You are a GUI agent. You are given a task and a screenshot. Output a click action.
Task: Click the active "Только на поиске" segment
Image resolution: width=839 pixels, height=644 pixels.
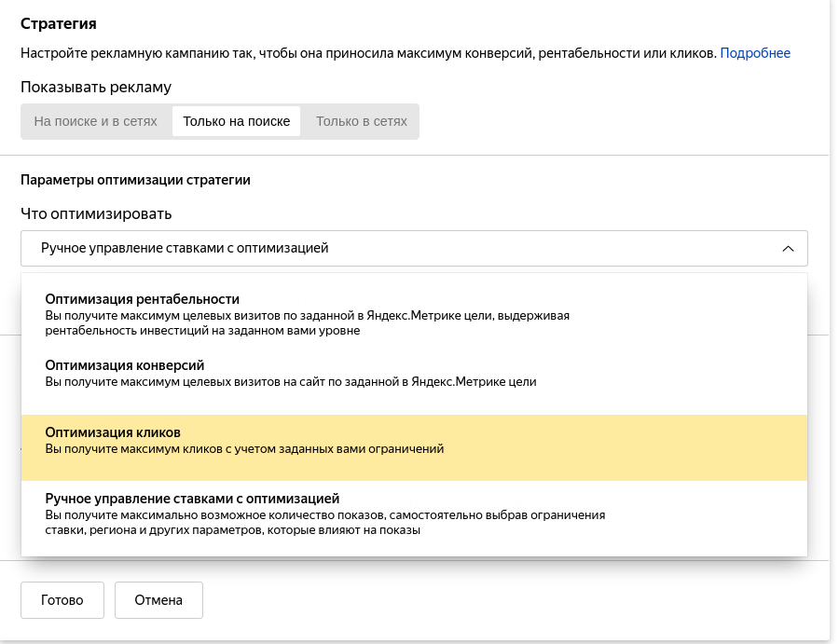[x=236, y=121]
